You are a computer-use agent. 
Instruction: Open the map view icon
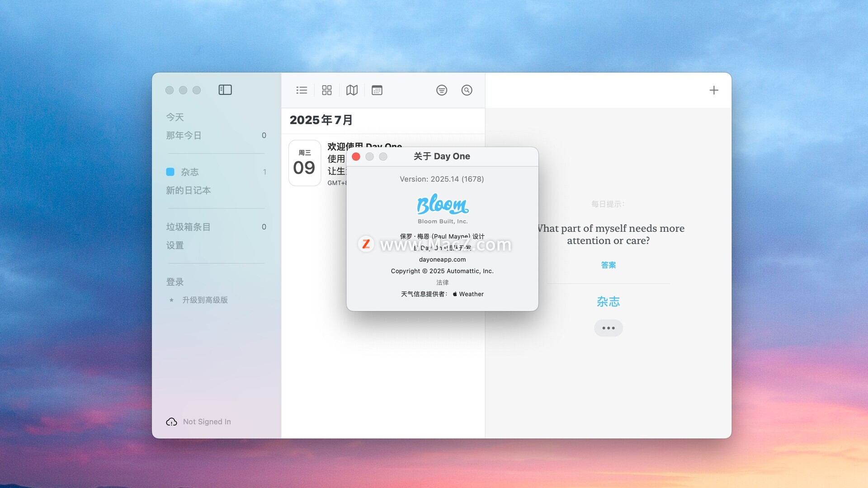tap(352, 90)
